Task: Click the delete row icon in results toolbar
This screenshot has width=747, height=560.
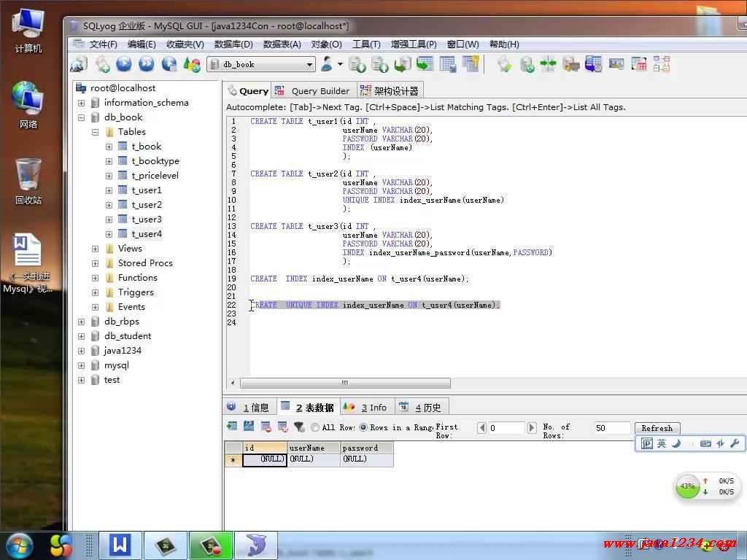Action: 266,427
